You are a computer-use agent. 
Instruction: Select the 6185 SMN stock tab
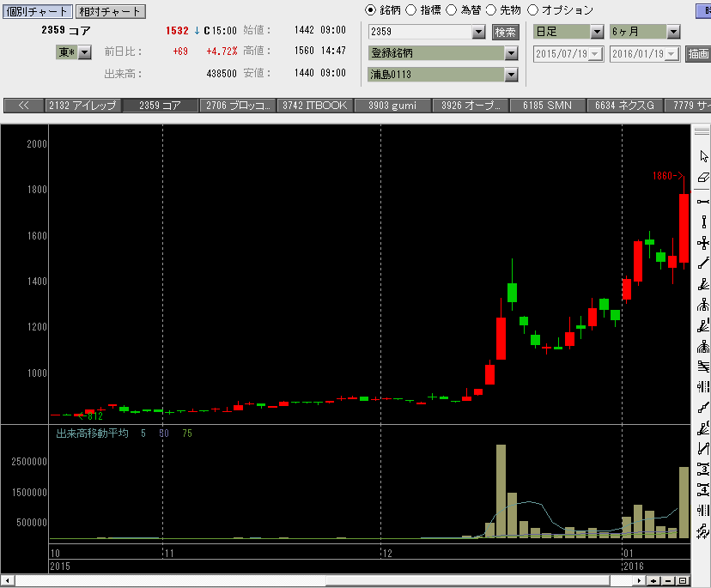pos(547,106)
